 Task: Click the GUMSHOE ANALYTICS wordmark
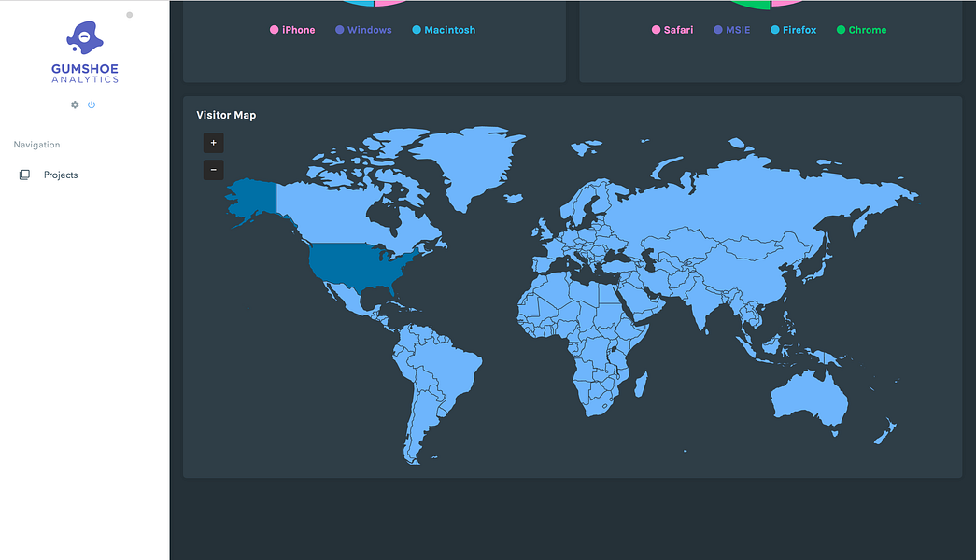(84, 73)
